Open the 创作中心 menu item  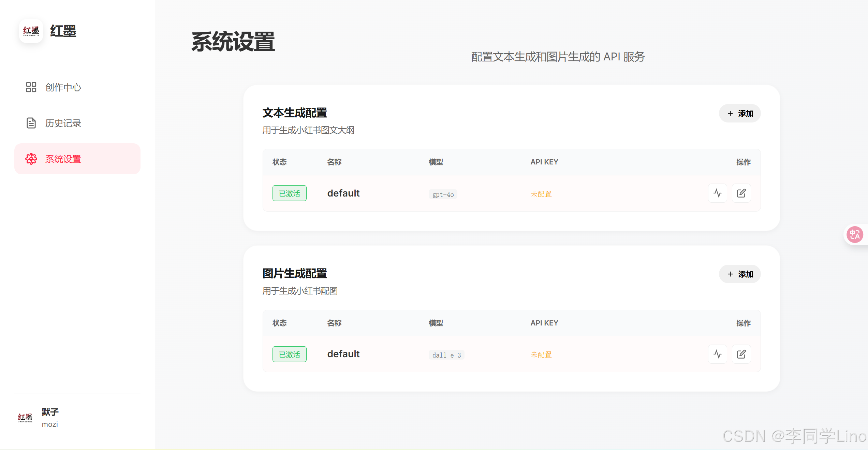63,87
